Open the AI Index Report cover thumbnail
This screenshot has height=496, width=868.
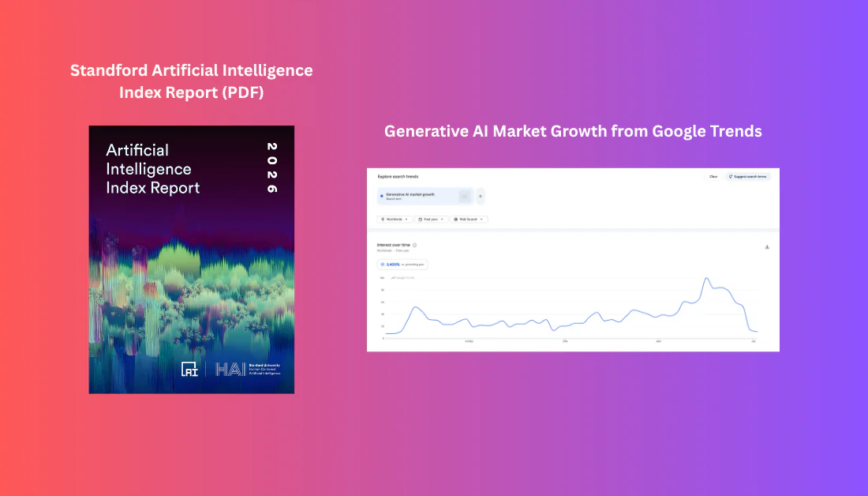pos(192,259)
